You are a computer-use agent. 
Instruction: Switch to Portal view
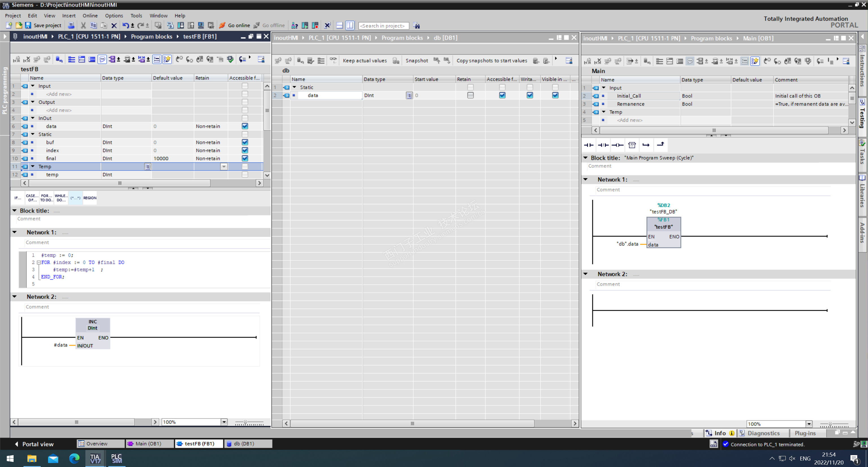pyautogui.click(x=34, y=444)
